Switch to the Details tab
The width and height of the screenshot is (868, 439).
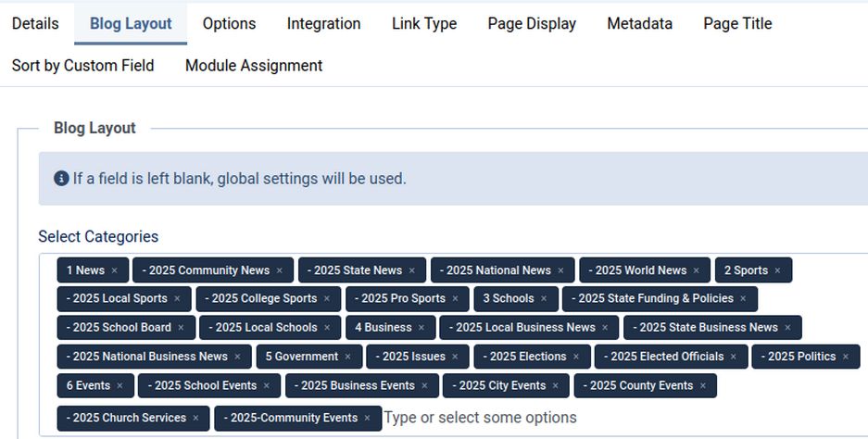(x=35, y=24)
